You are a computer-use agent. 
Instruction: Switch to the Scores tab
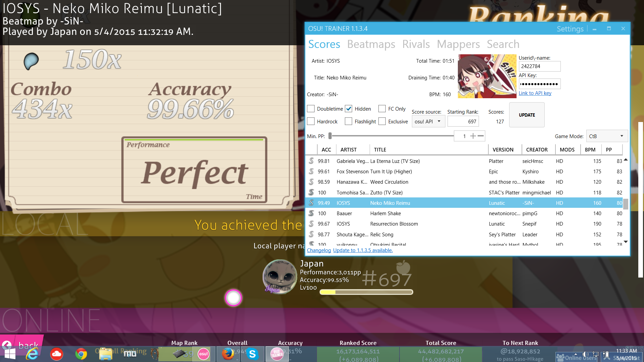(x=324, y=44)
